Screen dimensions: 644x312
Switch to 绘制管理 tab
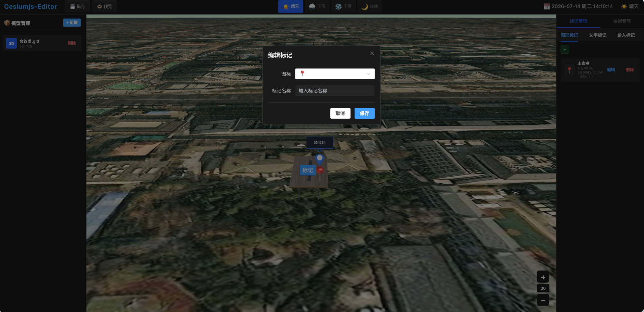[622, 21]
